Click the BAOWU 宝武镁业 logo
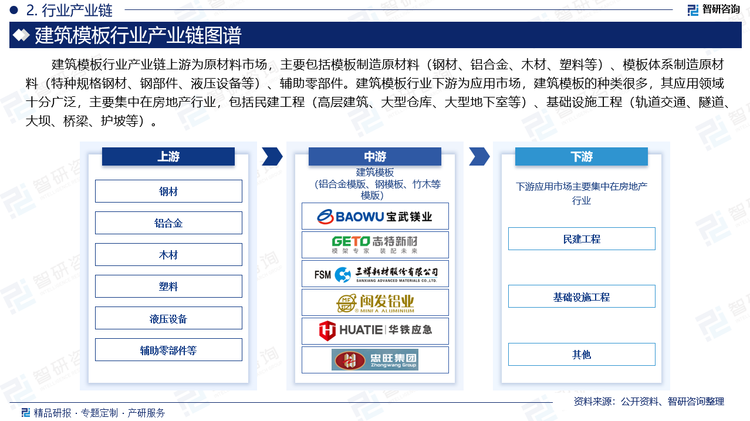Screen dimensions: 750x421 [x=375, y=216]
